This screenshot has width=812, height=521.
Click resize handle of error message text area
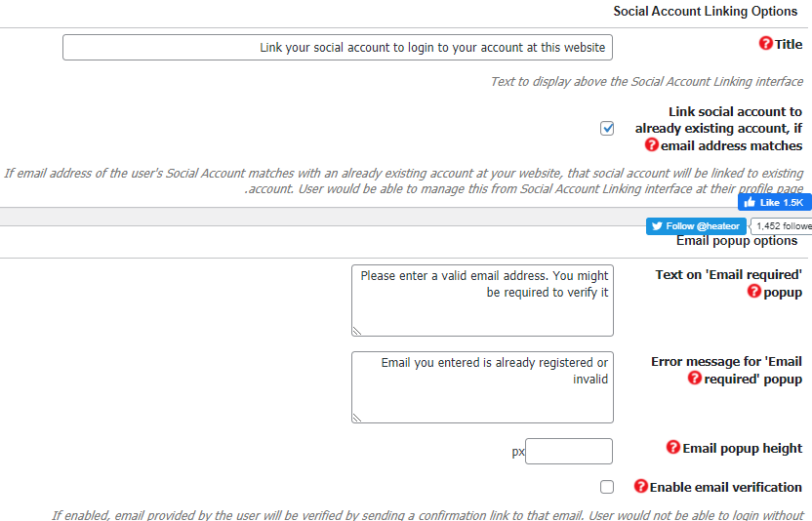click(x=357, y=418)
